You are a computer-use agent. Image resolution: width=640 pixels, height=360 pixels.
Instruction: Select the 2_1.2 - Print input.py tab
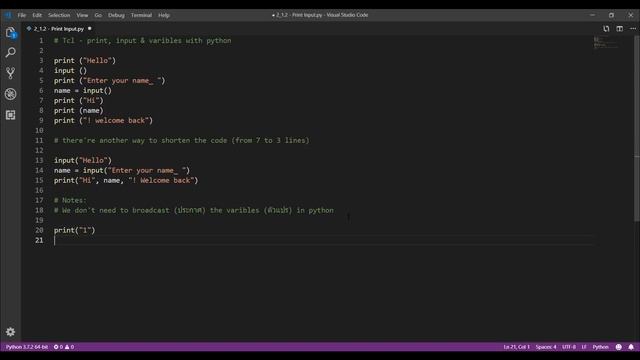point(59,29)
